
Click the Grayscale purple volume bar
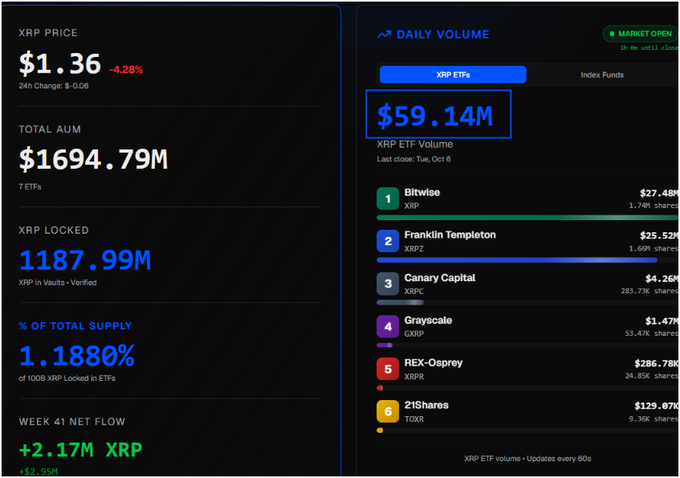click(385, 345)
